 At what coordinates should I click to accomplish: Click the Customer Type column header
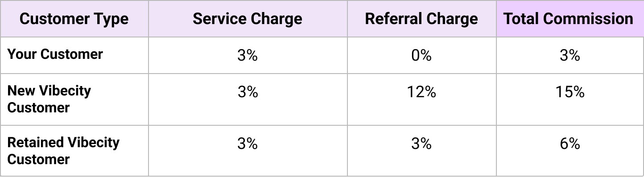[74, 19]
